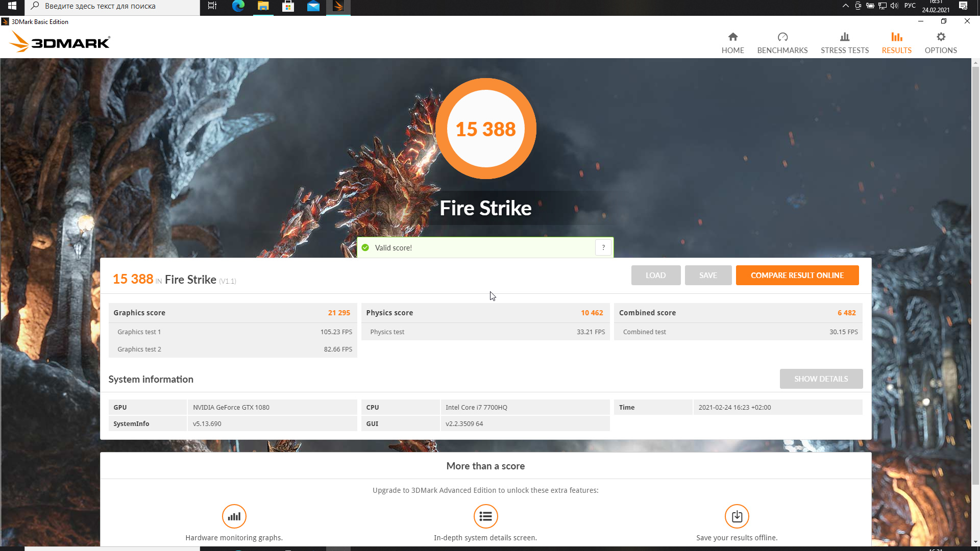Image resolution: width=980 pixels, height=551 pixels.
Task: Click SHOW DETAILS button
Action: pyautogui.click(x=821, y=379)
